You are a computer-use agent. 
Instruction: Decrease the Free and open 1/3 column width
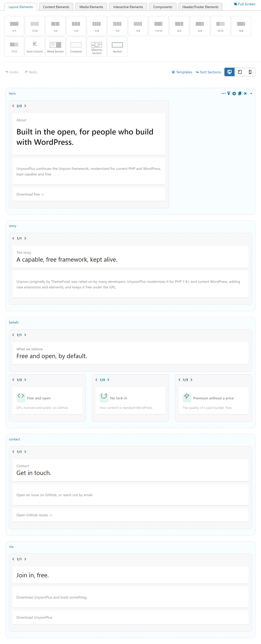click(13, 380)
